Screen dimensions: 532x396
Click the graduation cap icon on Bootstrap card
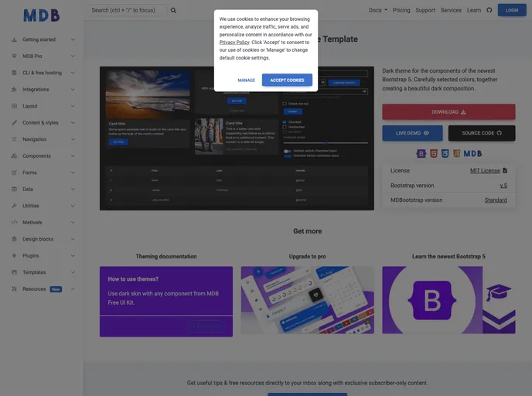(x=499, y=292)
